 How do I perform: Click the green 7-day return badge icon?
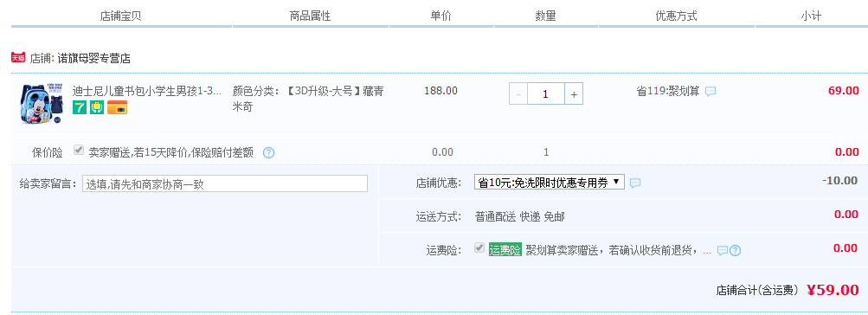pyautogui.click(x=80, y=107)
